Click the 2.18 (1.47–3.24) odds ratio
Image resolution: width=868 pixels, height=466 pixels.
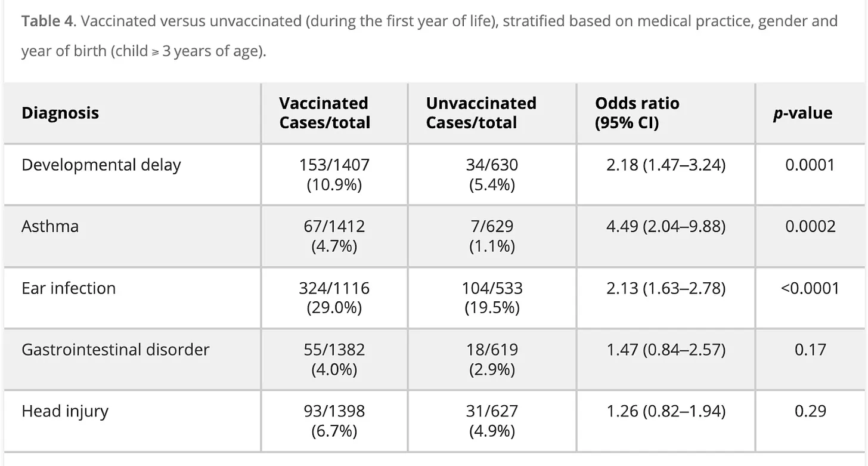point(665,165)
